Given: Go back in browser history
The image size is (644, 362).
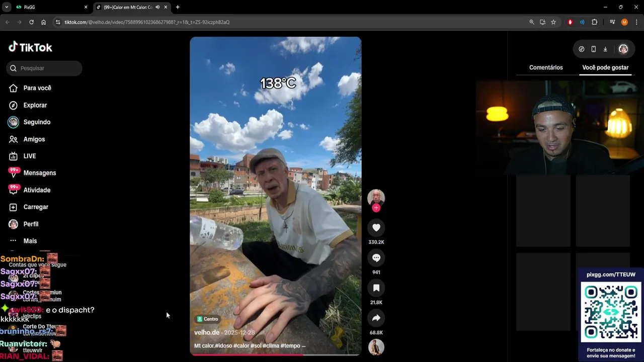Looking at the screenshot, I should (7, 22).
